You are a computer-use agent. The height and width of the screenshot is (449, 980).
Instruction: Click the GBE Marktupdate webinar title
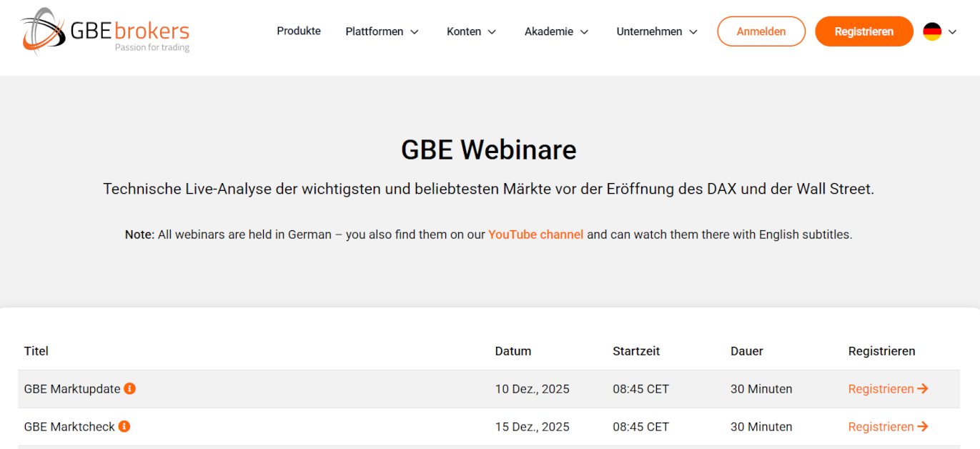coord(71,389)
